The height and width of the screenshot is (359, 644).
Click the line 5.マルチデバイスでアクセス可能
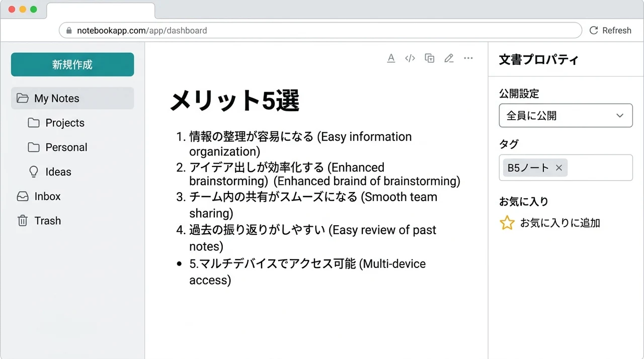[272, 263]
